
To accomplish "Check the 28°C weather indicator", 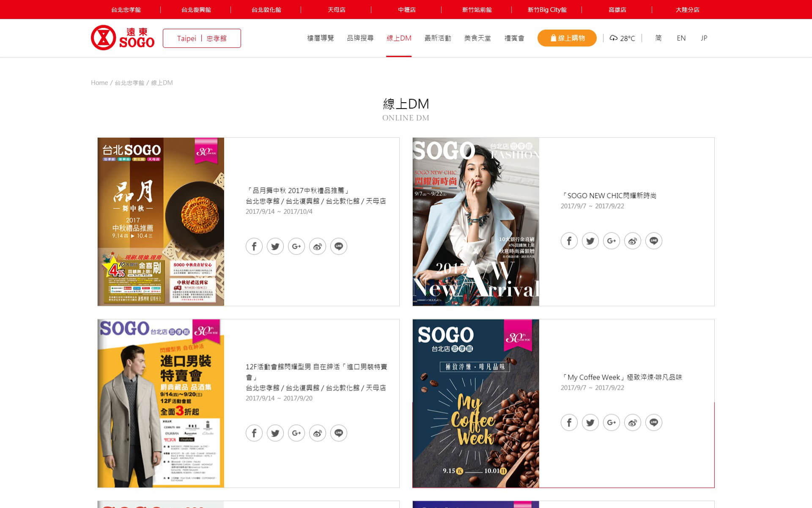I will point(622,38).
